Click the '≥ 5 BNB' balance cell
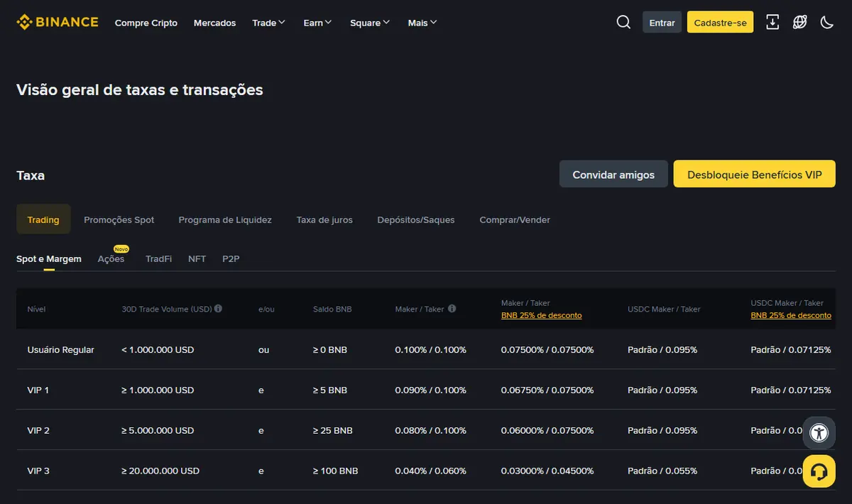Viewport: 852px width, 504px height. point(330,390)
